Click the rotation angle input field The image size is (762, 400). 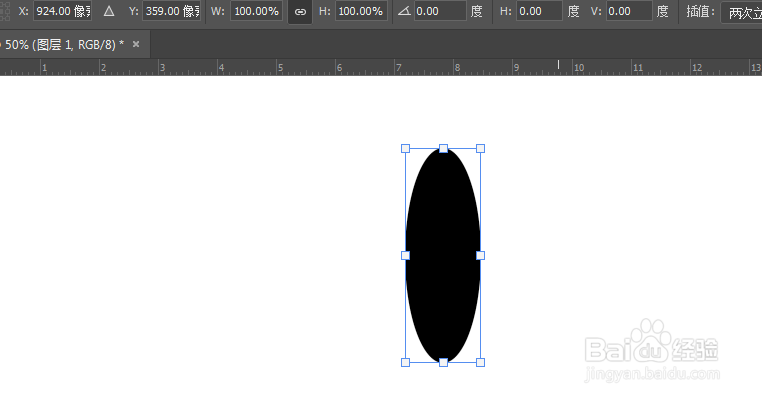[x=440, y=11]
